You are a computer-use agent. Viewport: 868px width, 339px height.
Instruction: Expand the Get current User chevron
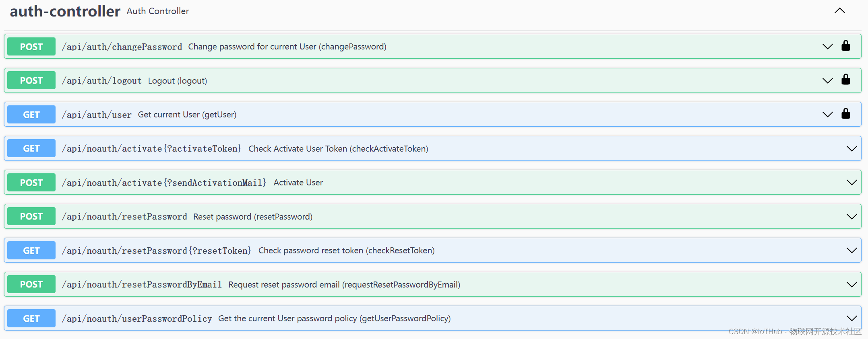[x=828, y=115]
